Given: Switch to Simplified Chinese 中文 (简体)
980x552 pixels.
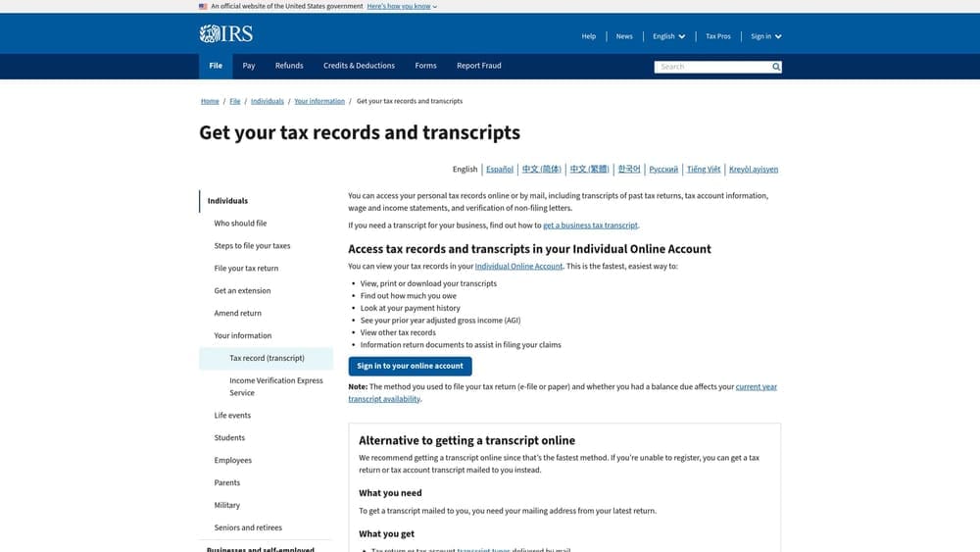Looking at the screenshot, I should coord(541,170).
